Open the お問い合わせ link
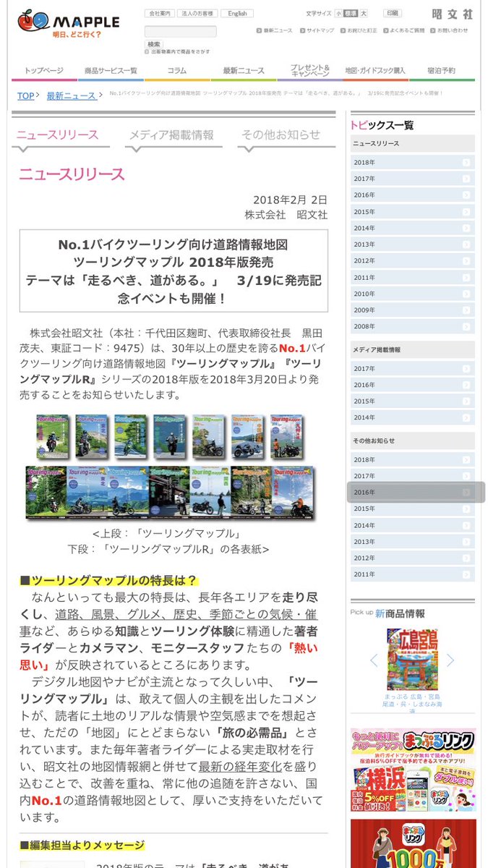488x868 pixels. point(448,30)
